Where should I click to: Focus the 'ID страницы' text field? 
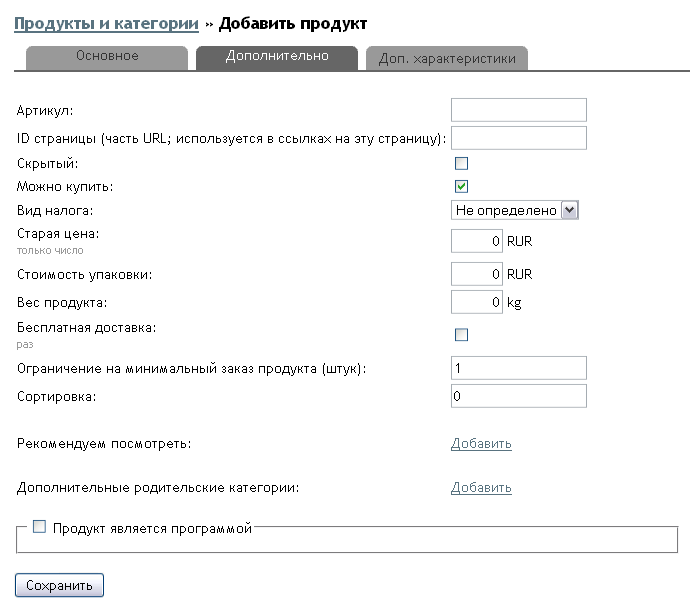click(x=518, y=137)
